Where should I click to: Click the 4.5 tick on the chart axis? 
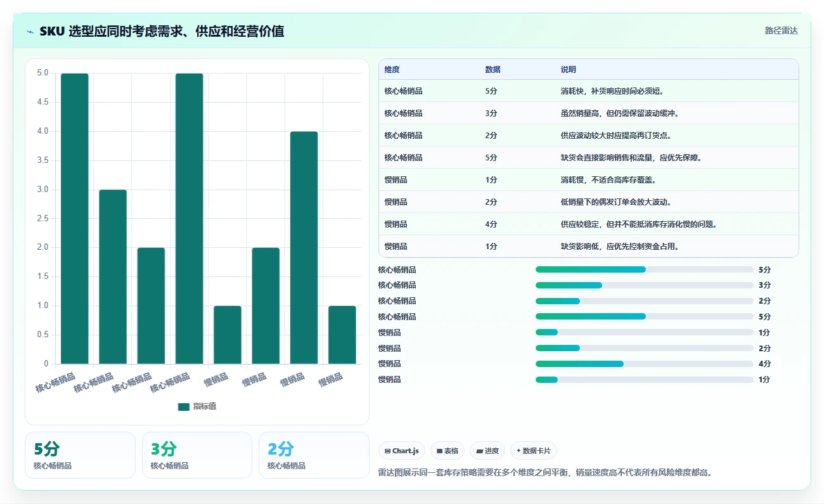click(42, 102)
